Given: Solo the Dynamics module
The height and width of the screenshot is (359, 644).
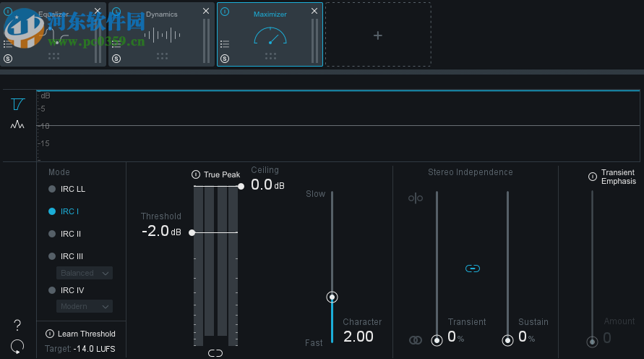Looking at the screenshot, I should tap(116, 59).
